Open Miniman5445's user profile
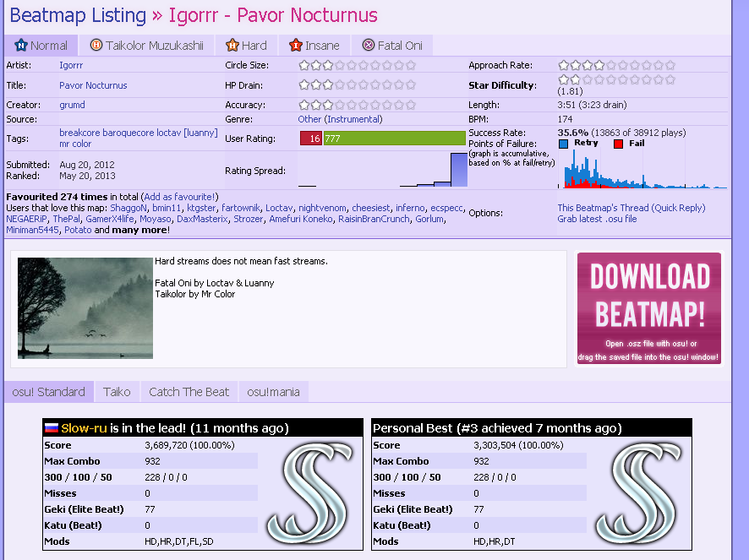 click(x=32, y=230)
